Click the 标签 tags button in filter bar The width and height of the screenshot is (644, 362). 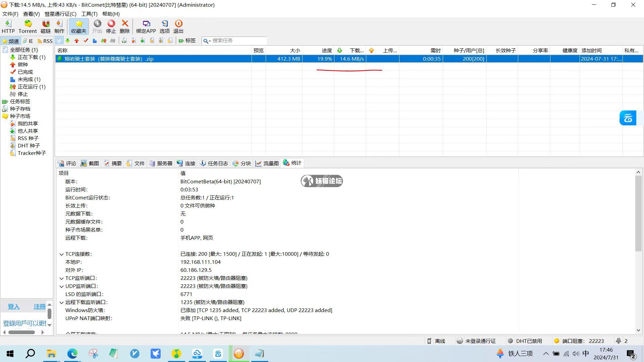pyautogui.click(x=187, y=41)
